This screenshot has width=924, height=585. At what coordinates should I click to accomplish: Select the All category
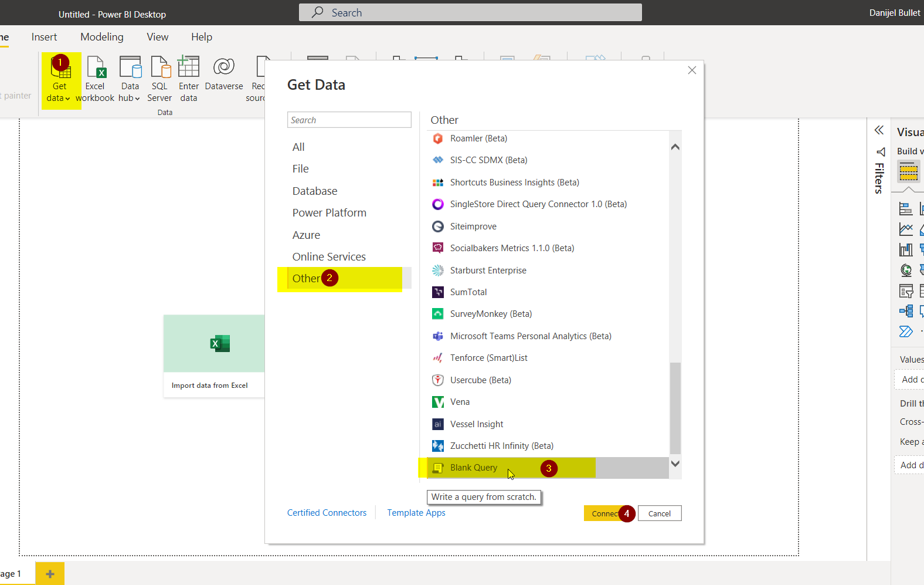click(x=298, y=147)
